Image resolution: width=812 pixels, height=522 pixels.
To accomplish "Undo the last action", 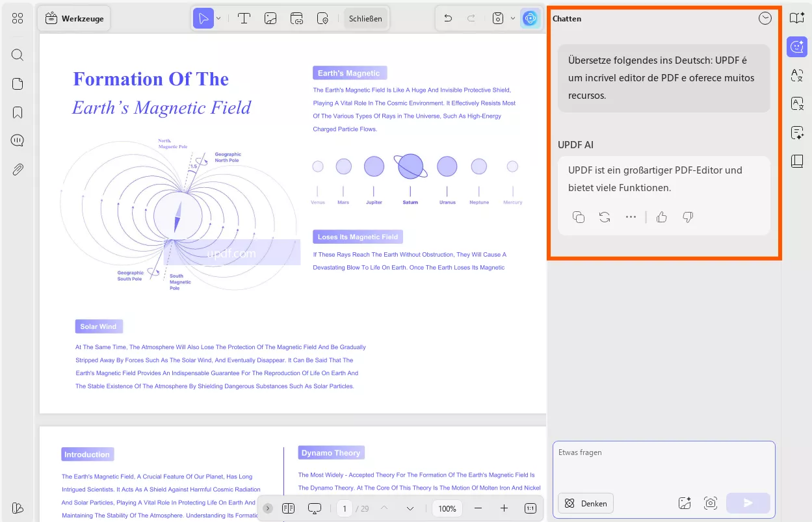I will [x=448, y=18].
